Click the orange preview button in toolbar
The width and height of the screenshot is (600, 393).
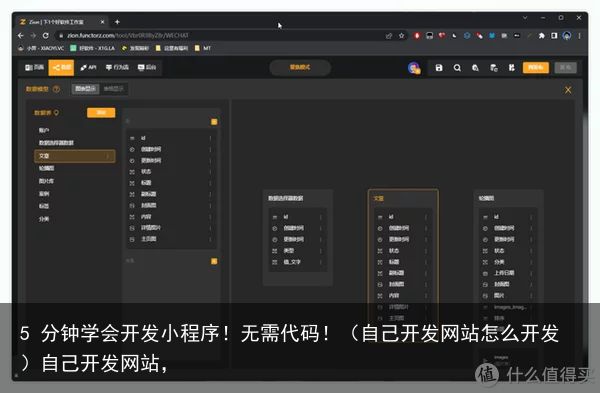[x=536, y=67]
